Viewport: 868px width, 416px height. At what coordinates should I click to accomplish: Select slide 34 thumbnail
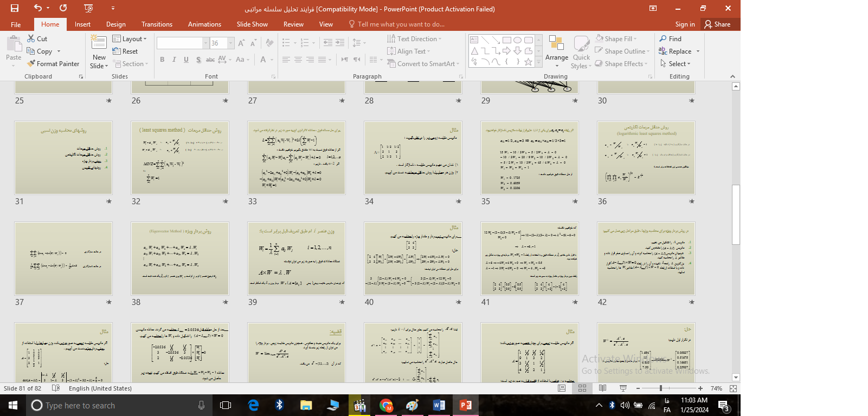pyautogui.click(x=413, y=158)
